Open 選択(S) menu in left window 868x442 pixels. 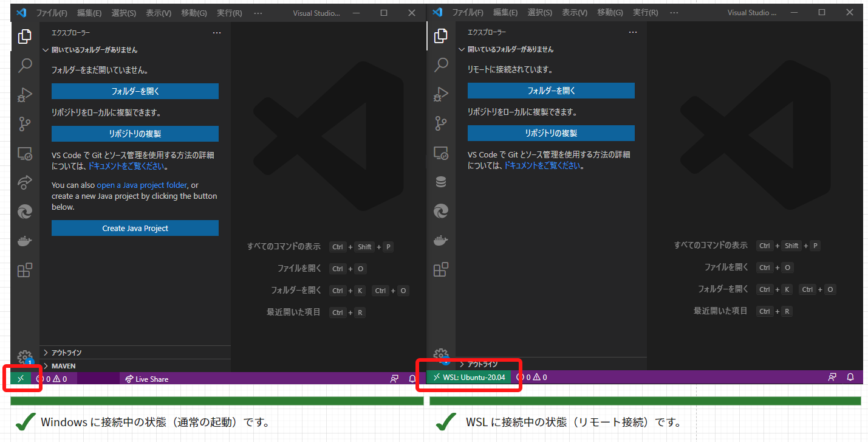tap(124, 13)
